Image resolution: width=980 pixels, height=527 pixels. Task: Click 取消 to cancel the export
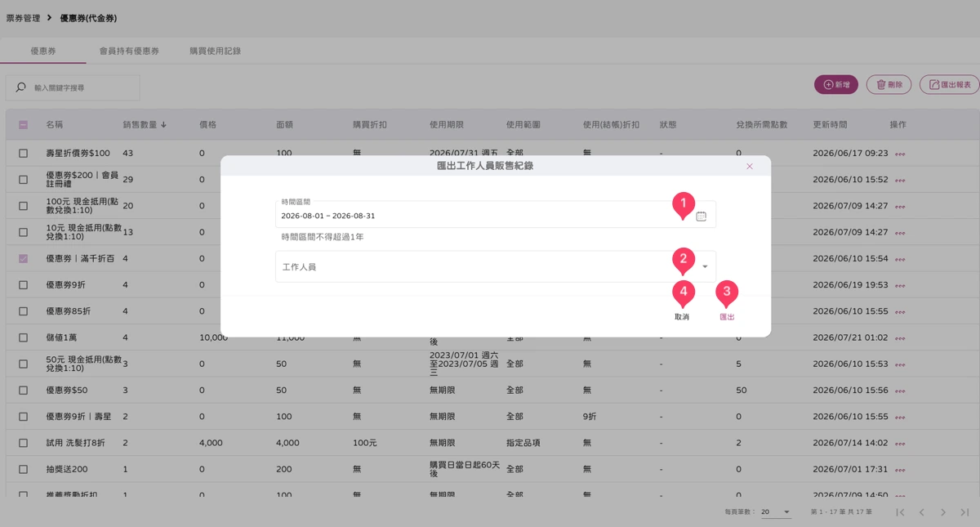point(682,317)
